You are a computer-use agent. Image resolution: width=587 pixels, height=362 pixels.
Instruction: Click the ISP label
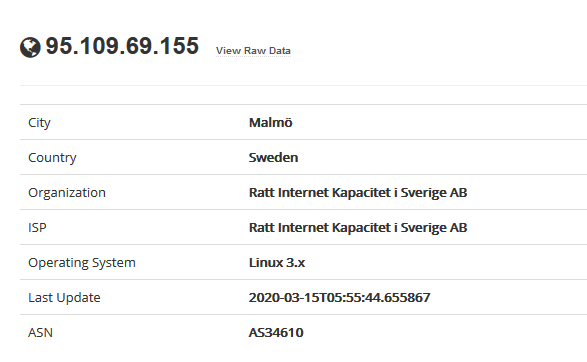pos(37,228)
